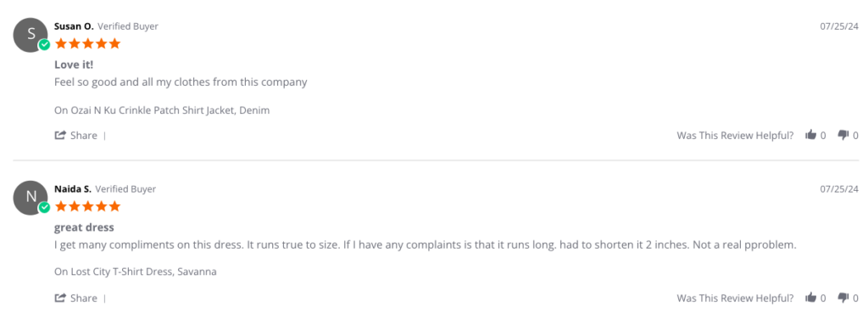Screen dimensions: 868x319
Task: Click share arrow icon on Naida S.'s review
Action: pos(60,298)
